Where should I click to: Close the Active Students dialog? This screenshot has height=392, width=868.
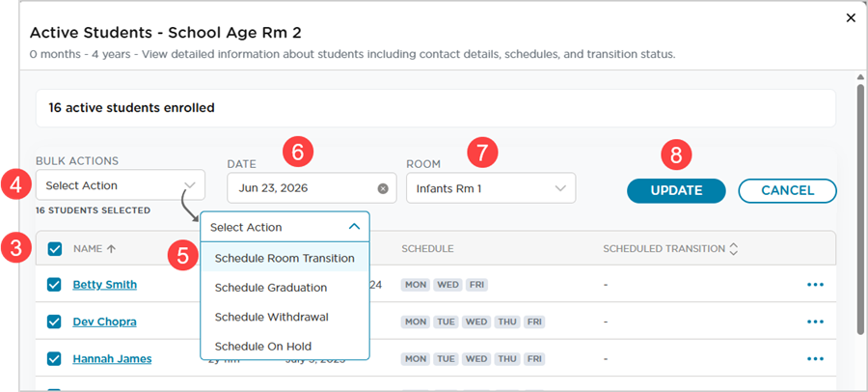pyautogui.click(x=851, y=18)
